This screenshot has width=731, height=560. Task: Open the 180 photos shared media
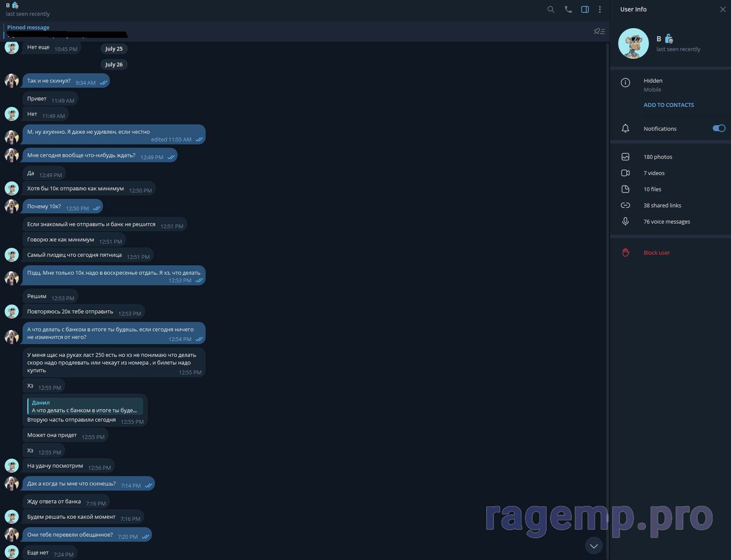pyautogui.click(x=658, y=157)
